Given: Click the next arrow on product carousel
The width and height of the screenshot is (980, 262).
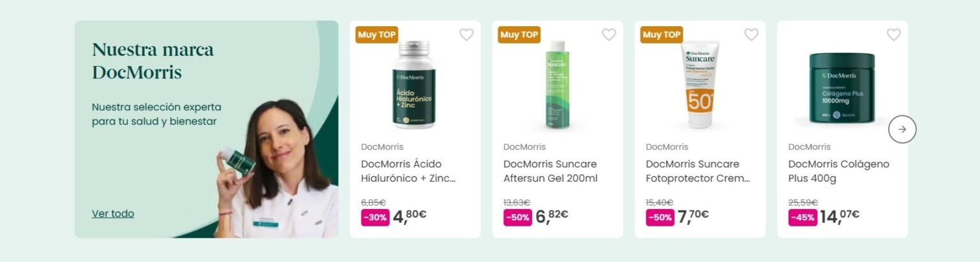Looking at the screenshot, I should 902,129.
